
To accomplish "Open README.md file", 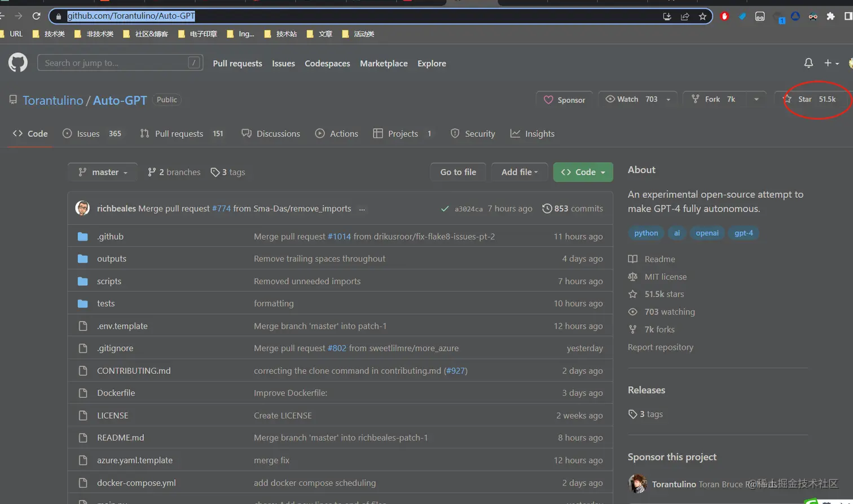I will 120,437.
